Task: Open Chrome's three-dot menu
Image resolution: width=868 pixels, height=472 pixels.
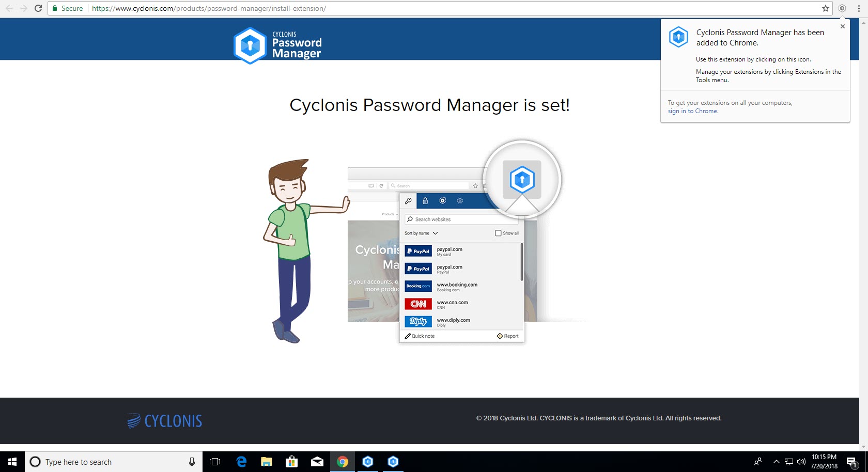Action: pos(859,8)
